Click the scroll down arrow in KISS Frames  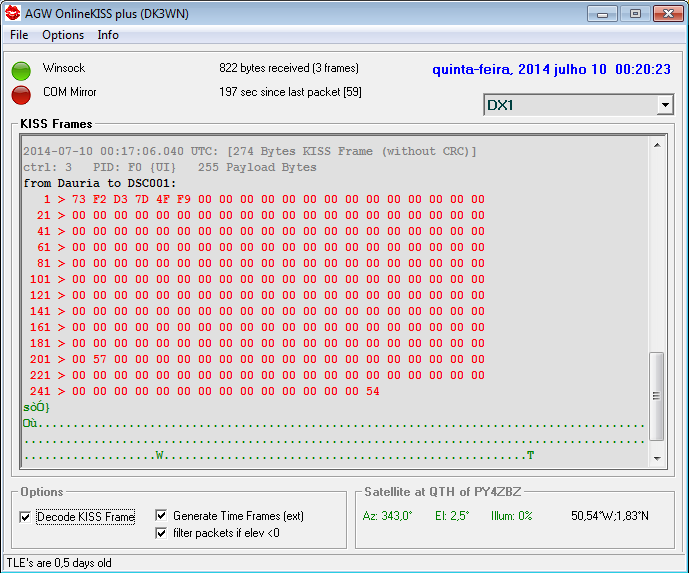click(x=657, y=459)
